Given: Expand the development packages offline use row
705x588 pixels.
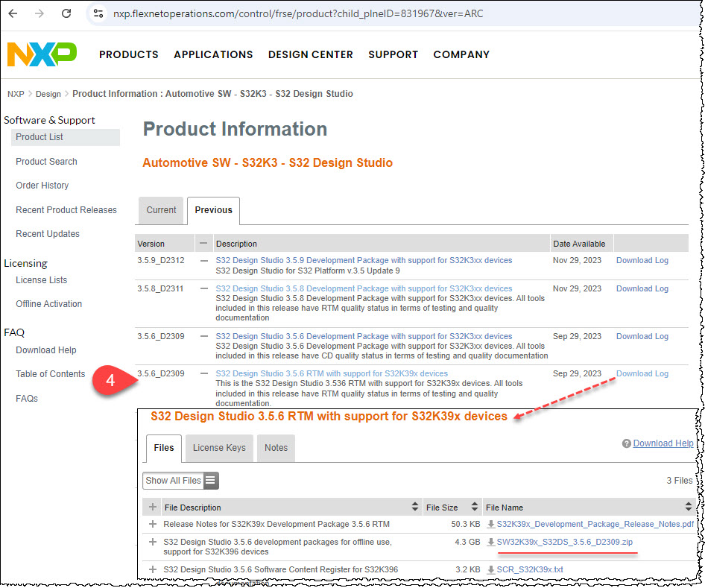Looking at the screenshot, I should pos(154,543).
